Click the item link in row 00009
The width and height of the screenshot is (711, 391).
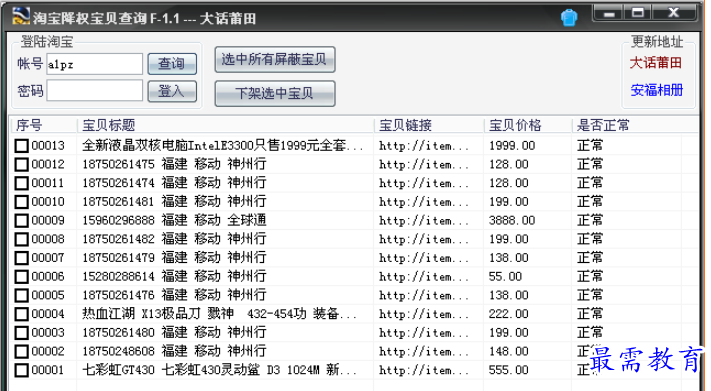click(424, 221)
